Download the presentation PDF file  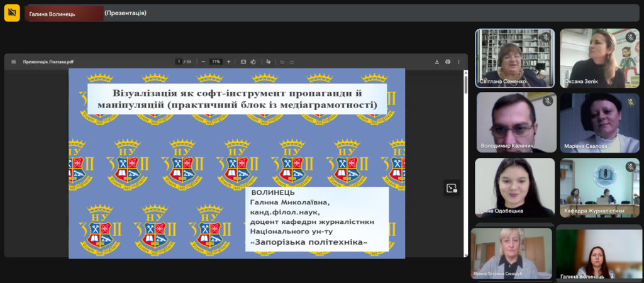point(436,62)
